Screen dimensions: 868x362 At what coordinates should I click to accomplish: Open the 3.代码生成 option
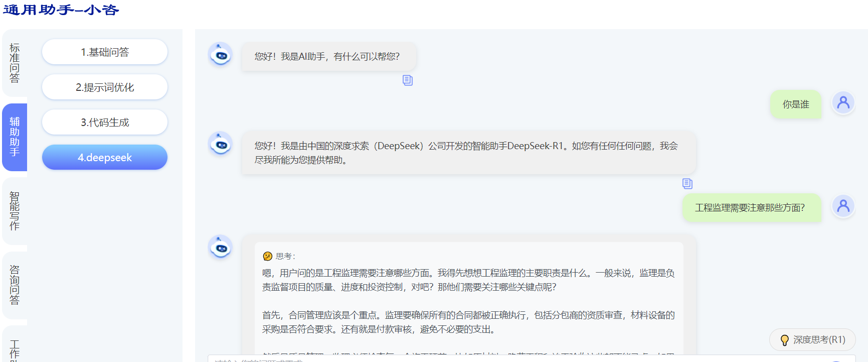(105, 123)
